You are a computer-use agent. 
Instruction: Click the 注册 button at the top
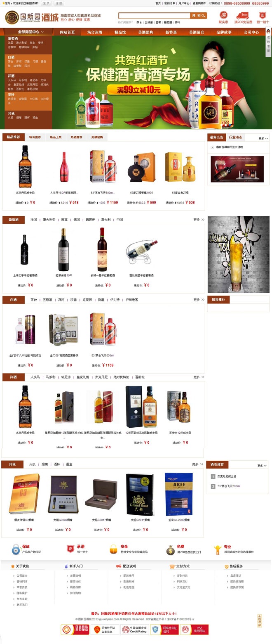coord(59,3)
